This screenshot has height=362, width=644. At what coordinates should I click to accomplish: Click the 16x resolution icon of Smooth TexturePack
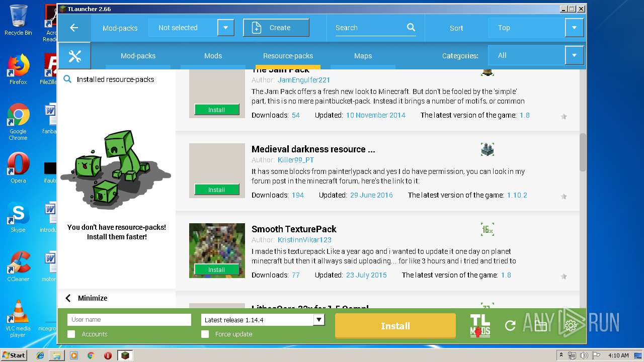[x=487, y=229]
